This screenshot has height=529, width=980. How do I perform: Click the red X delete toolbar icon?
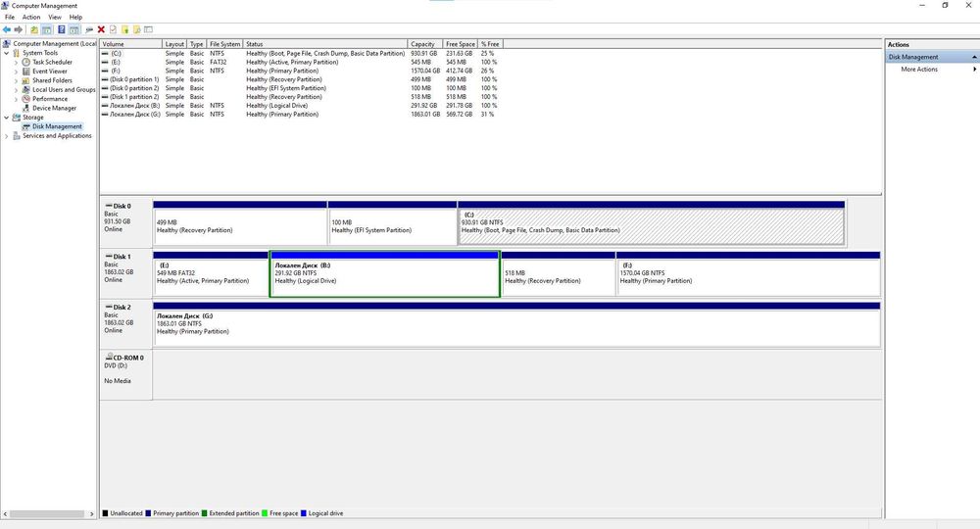(x=101, y=29)
